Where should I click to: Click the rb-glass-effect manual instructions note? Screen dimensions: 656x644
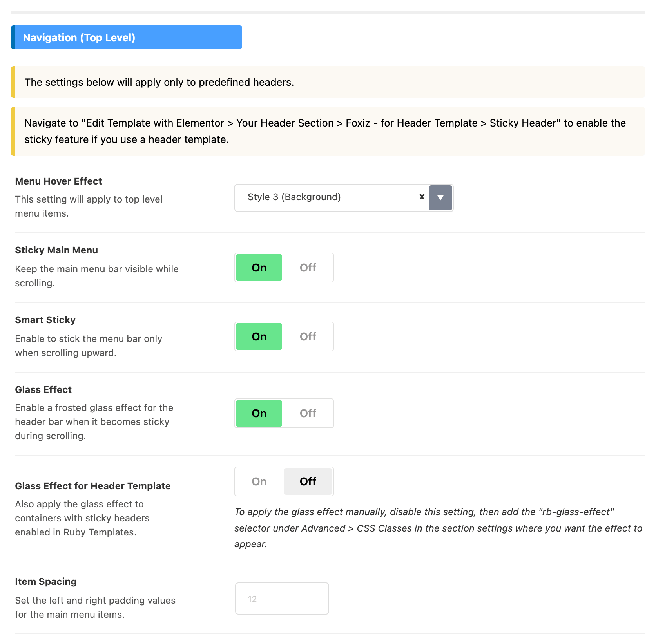point(438,528)
